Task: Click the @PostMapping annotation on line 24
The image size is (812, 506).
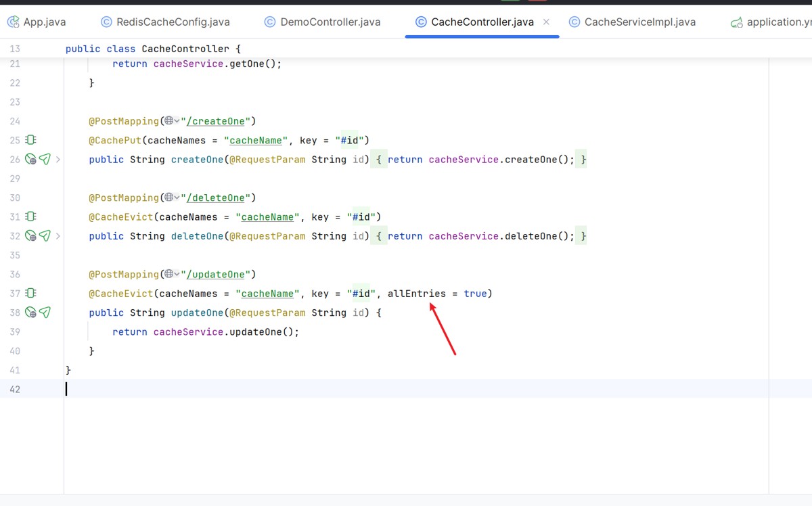Action: click(124, 121)
